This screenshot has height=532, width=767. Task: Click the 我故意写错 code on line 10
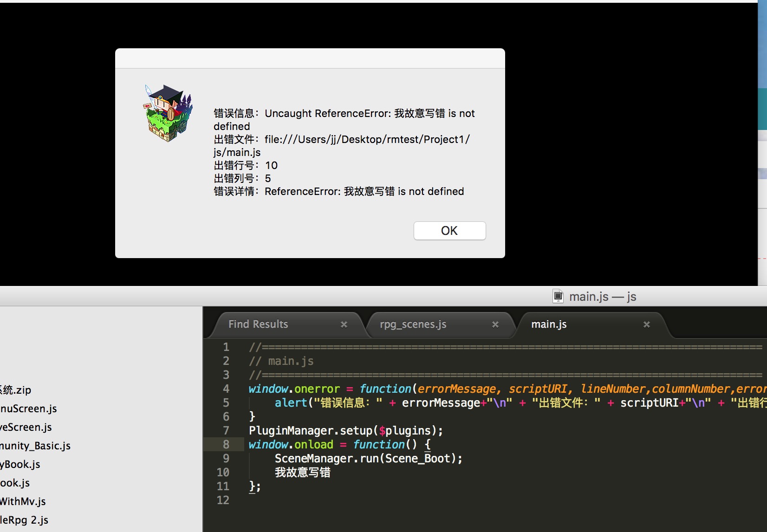(x=302, y=472)
